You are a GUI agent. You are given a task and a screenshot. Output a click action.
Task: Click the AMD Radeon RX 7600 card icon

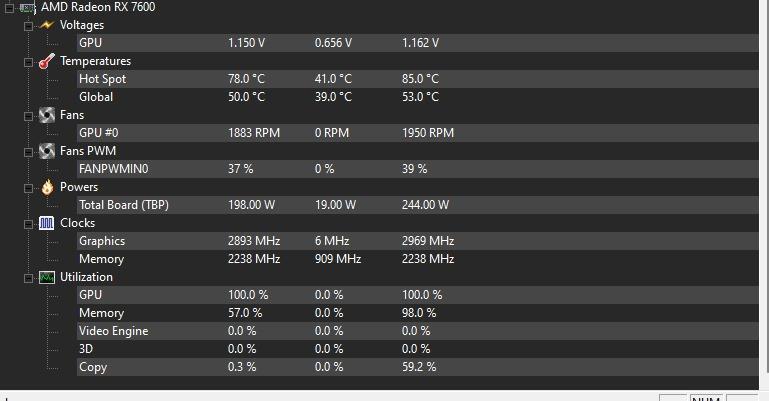27,8
